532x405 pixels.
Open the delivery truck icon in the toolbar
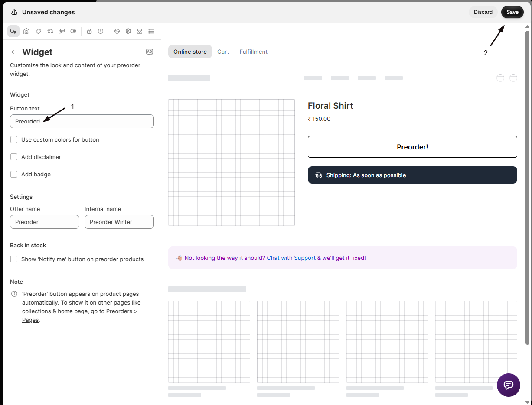(50, 31)
